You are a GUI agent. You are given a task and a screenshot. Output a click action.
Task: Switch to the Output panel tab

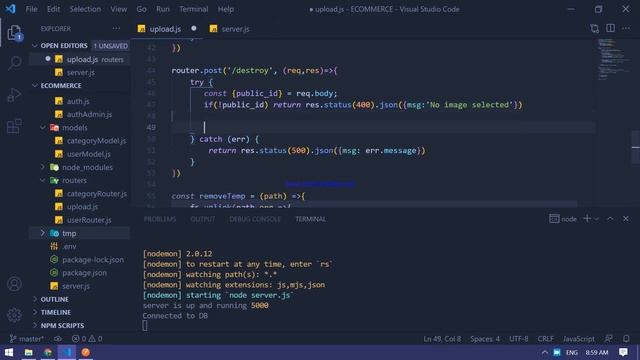click(x=202, y=219)
